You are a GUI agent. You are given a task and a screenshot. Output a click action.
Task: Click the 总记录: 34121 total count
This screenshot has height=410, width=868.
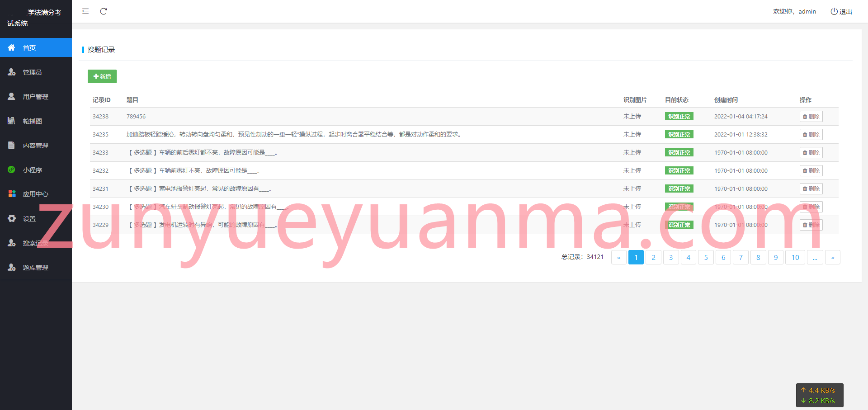pyautogui.click(x=582, y=257)
